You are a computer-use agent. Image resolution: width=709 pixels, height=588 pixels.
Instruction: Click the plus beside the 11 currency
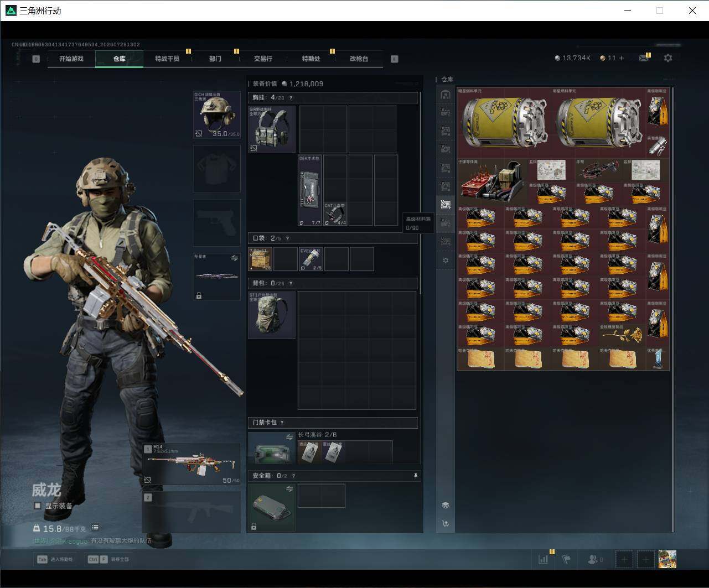click(x=622, y=58)
